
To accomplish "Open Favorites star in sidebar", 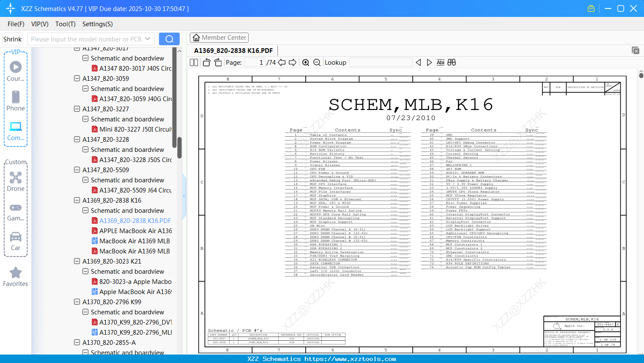I will 16,277.
